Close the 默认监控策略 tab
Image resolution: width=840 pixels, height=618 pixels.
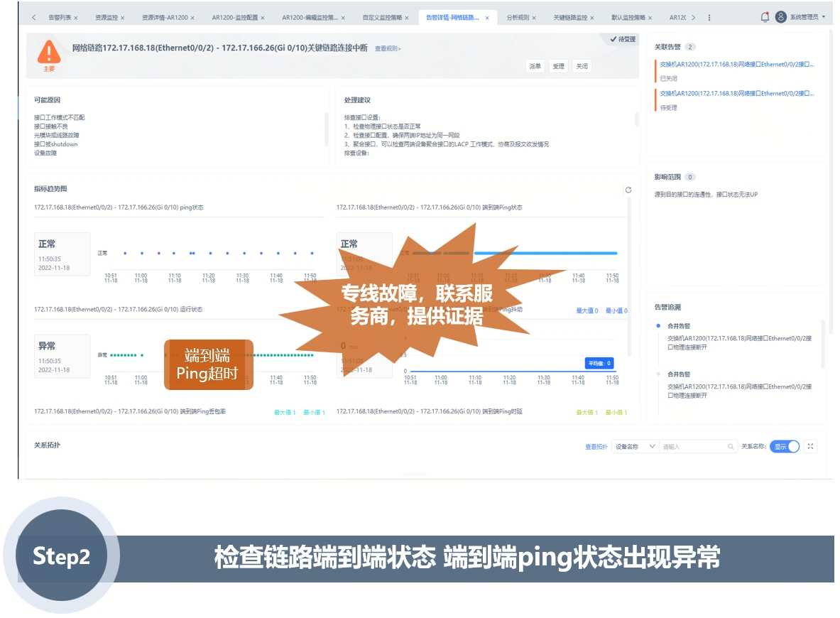tap(650, 18)
